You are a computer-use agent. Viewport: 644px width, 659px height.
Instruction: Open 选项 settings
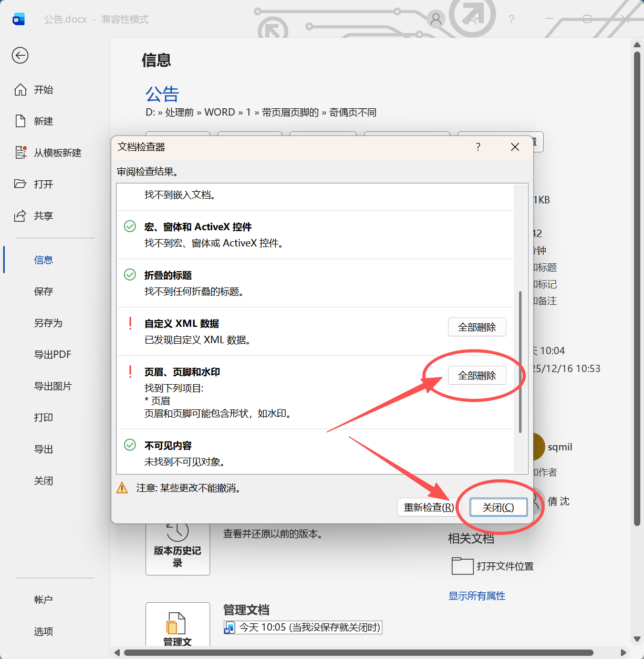coord(44,631)
